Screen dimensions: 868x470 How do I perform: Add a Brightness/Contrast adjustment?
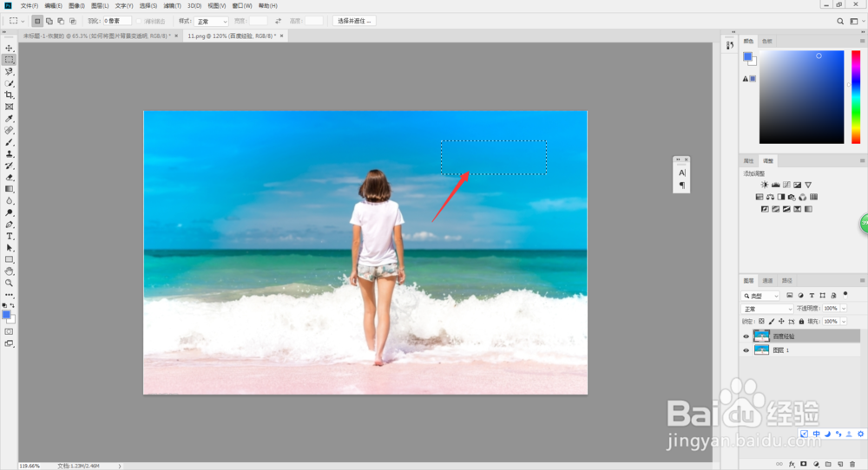click(x=765, y=185)
